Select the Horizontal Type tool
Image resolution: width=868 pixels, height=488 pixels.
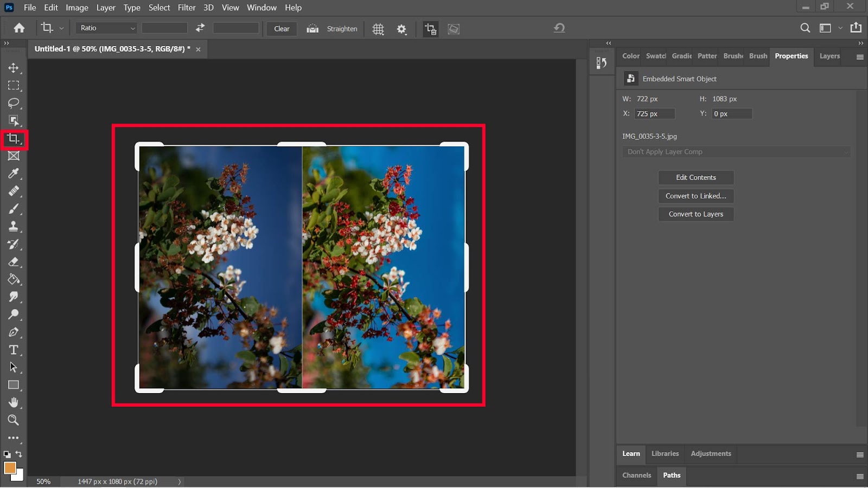coord(14,350)
